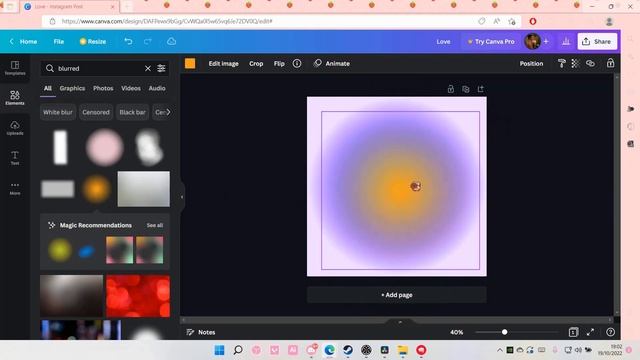This screenshot has width=640, height=360.
Task: Click the Flip button
Action: 279,63
